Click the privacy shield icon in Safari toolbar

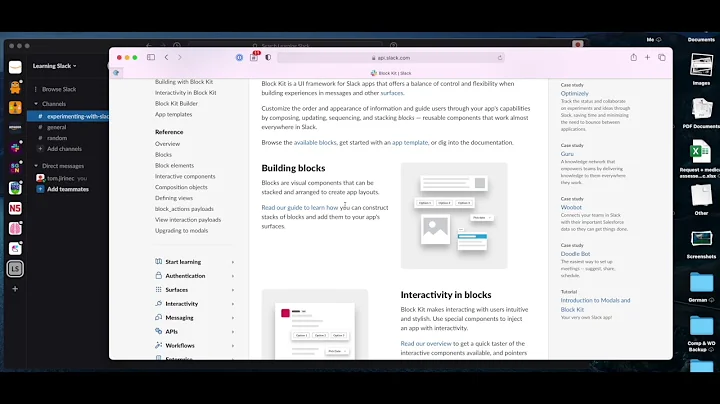268,57
